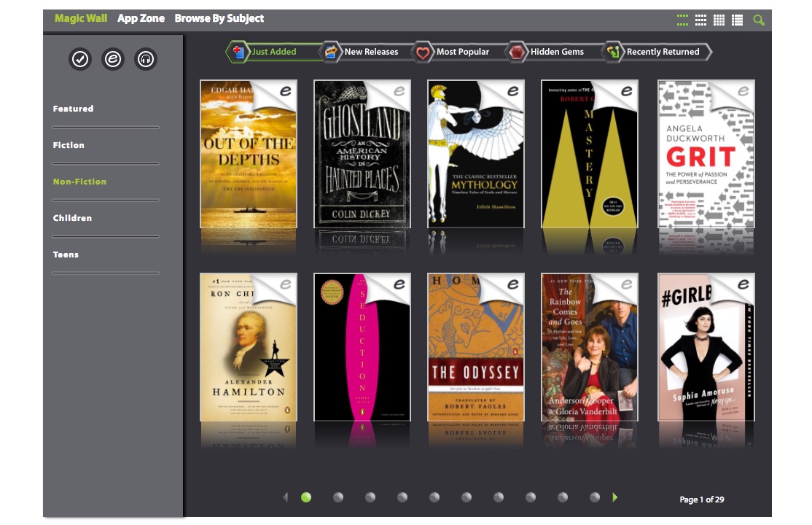This screenshot has height=525, width=812.
Task: Open Alexander Hamilton book cover
Action: pyautogui.click(x=249, y=347)
